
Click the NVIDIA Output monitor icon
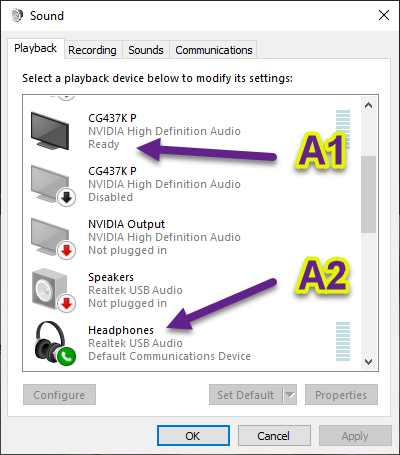tap(53, 238)
